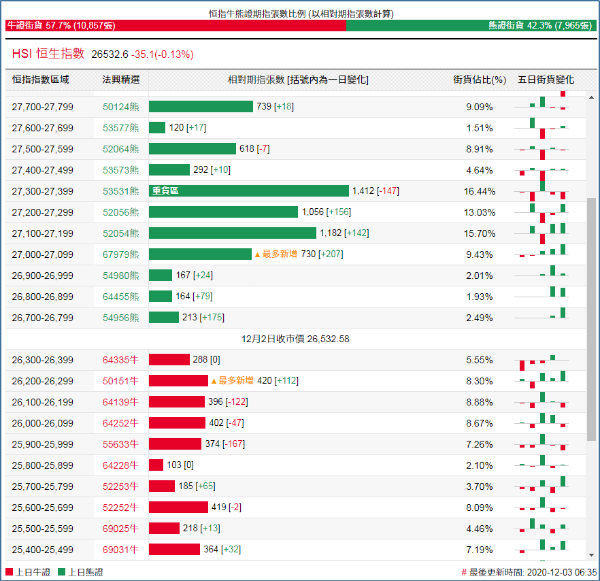Screen dimensions: 600x581
Task: Open warrant link 53577熊
Action: pos(121,128)
